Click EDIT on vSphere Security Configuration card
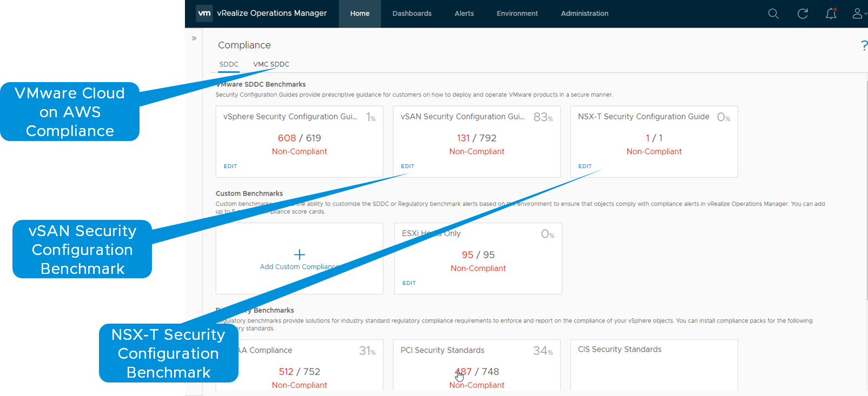This screenshot has width=868, height=396. 230,166
